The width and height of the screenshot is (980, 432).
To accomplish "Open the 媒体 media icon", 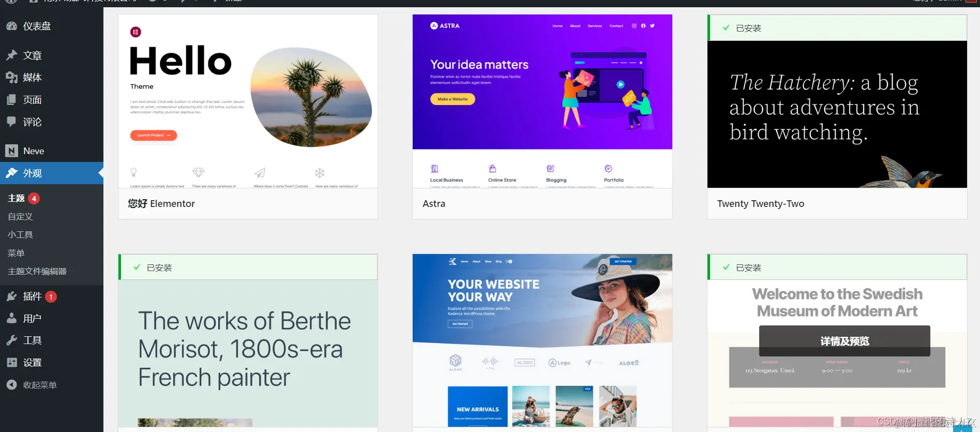I will click(11, 77).
